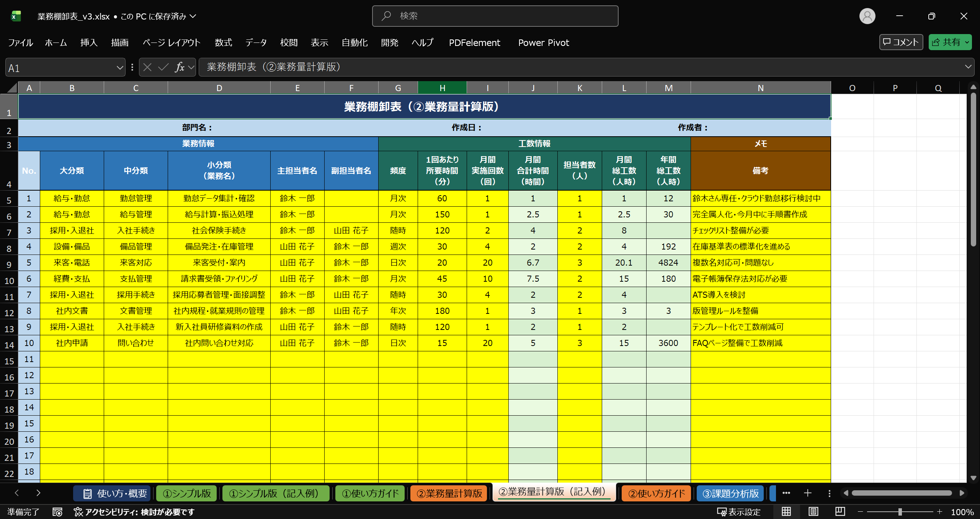Open the user account profile icon
Viewport: 980px width, 519px height.
click(x=867, y=16)
